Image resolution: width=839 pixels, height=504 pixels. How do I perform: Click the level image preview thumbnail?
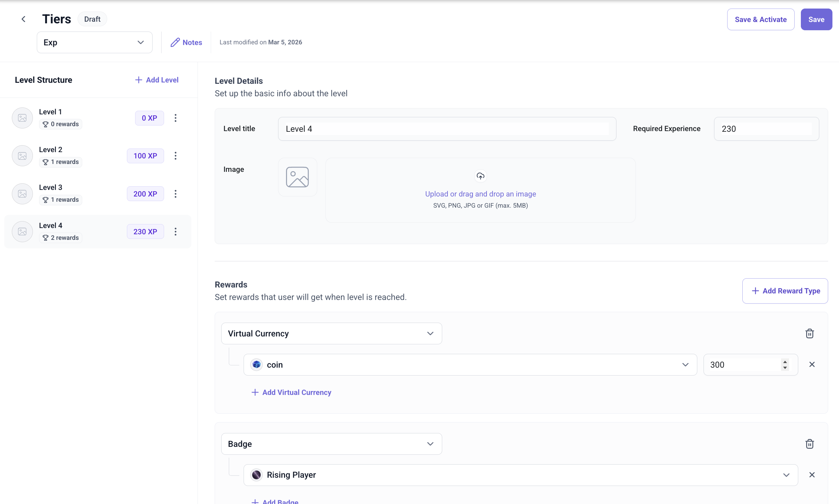[297, 177]
